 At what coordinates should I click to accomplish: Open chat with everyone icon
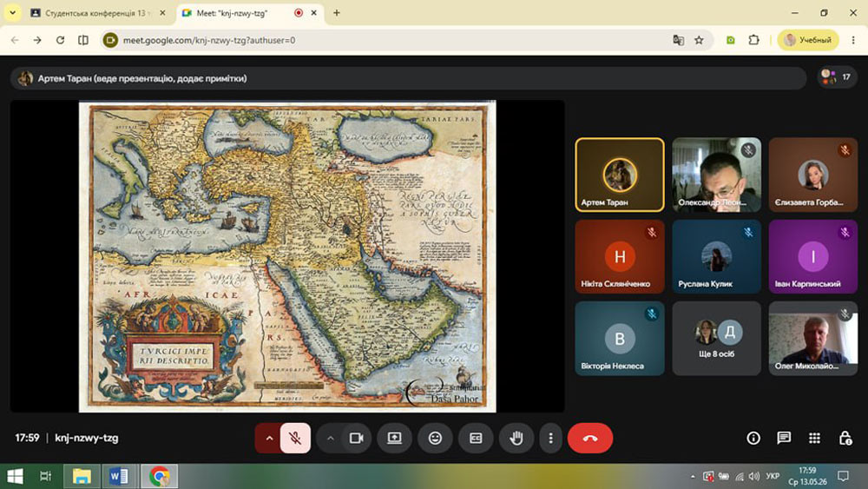tap(784, 438)
